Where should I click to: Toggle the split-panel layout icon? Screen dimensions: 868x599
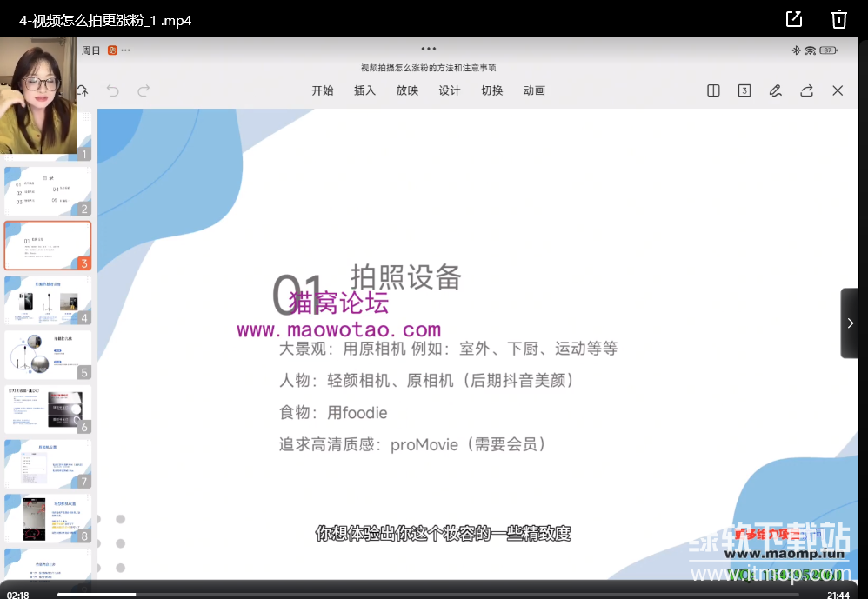pyautogui.click(x=713, y=90)
